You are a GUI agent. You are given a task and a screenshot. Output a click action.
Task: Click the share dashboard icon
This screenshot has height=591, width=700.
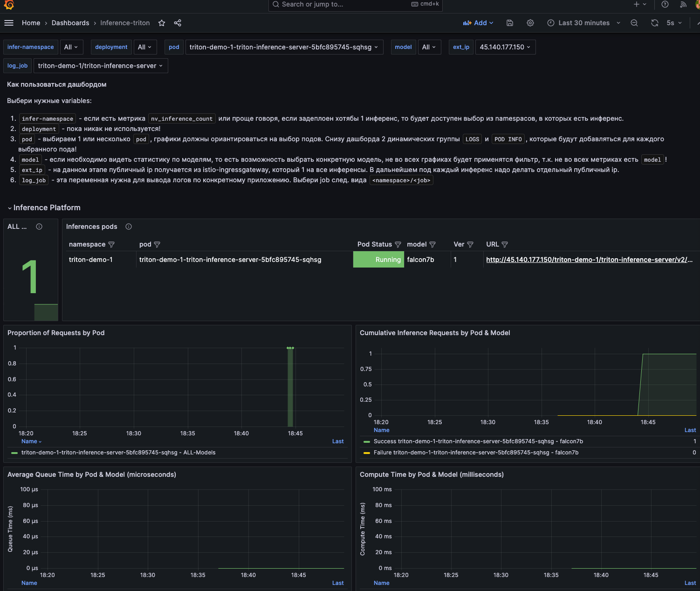pos(178,23)
